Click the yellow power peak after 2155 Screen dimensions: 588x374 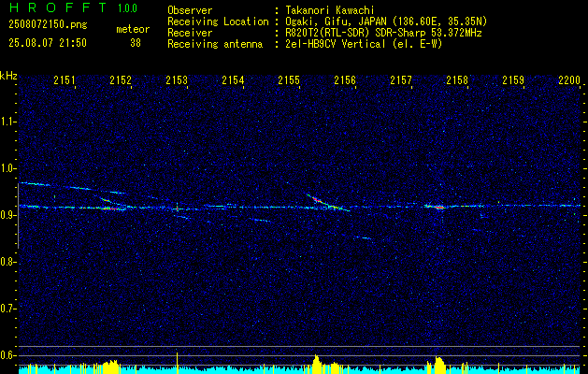317,364
